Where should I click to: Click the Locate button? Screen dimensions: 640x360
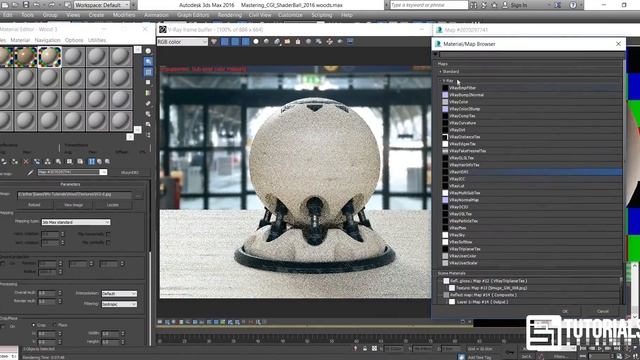tap(113, 205)
